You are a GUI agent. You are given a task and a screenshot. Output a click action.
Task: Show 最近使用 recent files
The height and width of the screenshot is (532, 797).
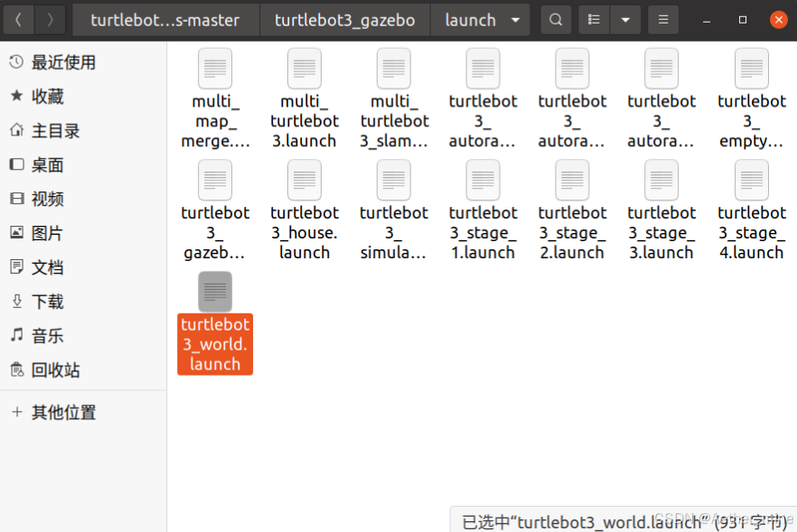(x=63, y=61)
